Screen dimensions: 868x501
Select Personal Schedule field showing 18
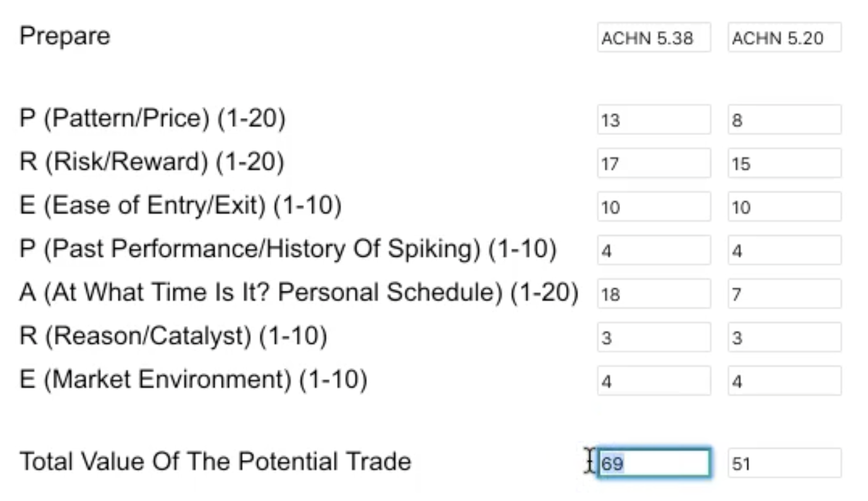pos(654,294)
